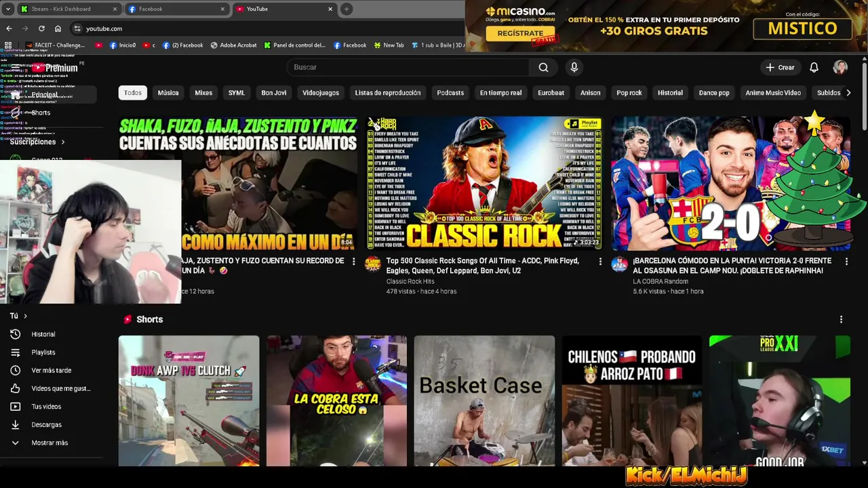Screen dimensions: 868x488
Task: Open Chilenos probando arroz pato short
Action: coord(632,401)
